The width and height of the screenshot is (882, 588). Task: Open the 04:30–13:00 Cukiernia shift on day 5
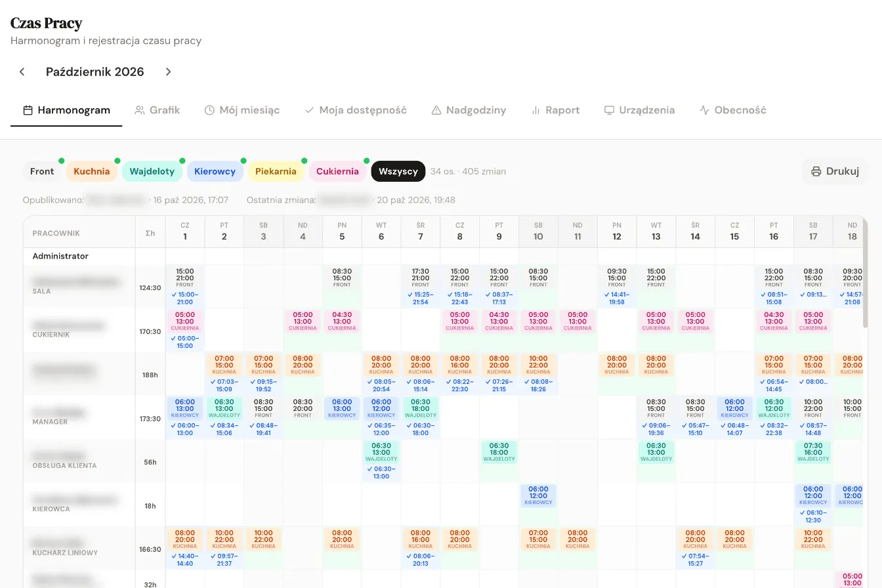pyautogui.click(x=342, y=321)
